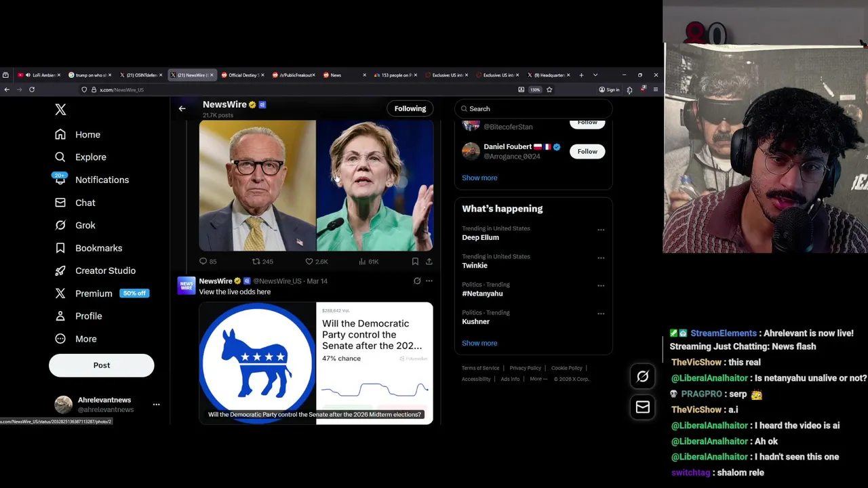Viewport: 868px width, 488px height.
Task: Follow Daniel Foubert
Action: click(x=587, y=151)
